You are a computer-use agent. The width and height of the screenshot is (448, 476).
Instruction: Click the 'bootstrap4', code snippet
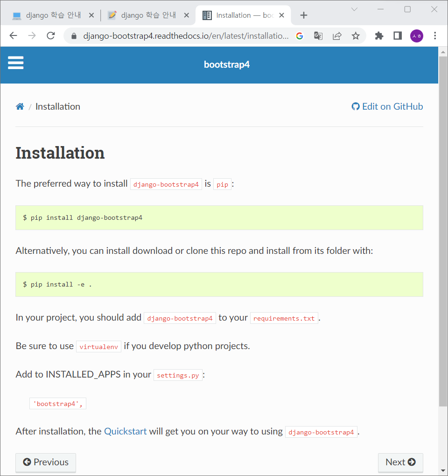point(58,404)
